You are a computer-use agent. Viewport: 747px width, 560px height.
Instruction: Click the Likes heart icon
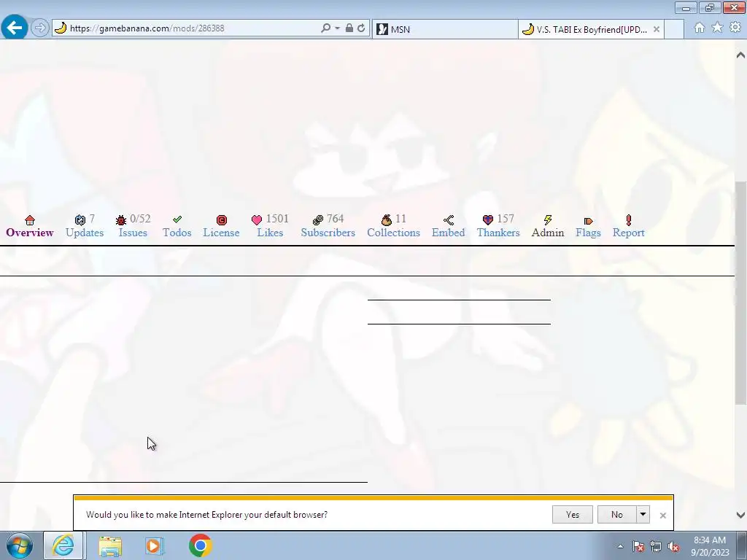(257, 220)
